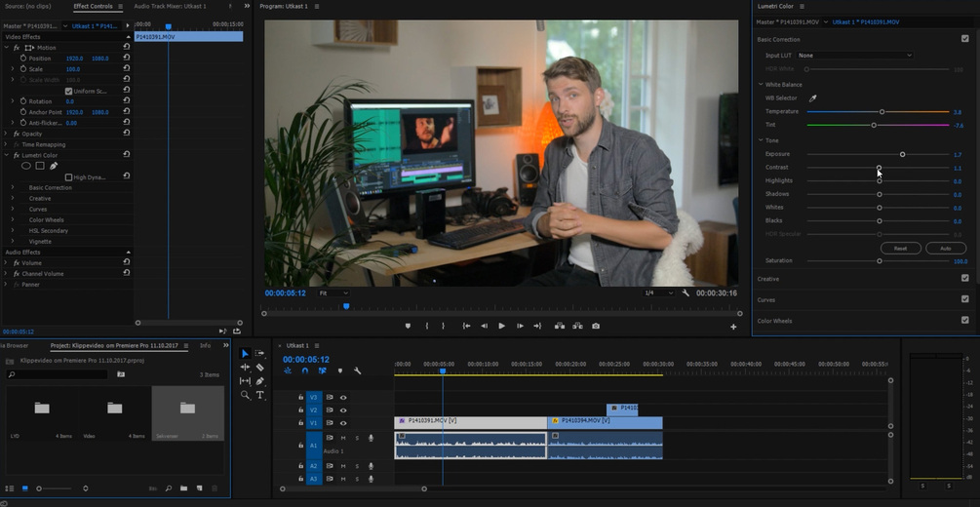Select the Selection arrow tool

tap(245, 353)
